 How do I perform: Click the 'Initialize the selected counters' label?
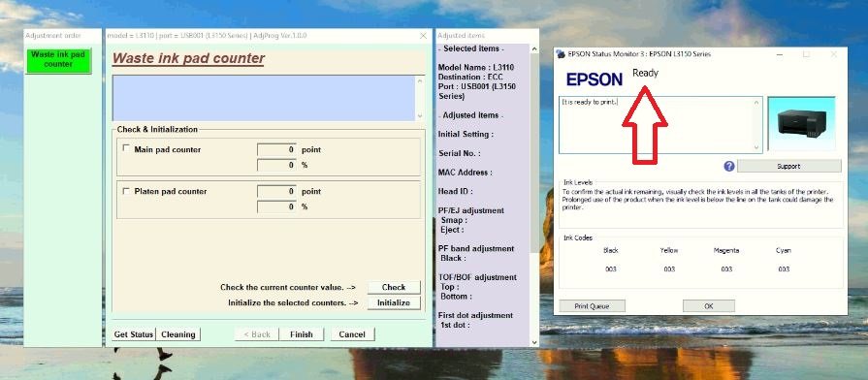click(293, 303)
